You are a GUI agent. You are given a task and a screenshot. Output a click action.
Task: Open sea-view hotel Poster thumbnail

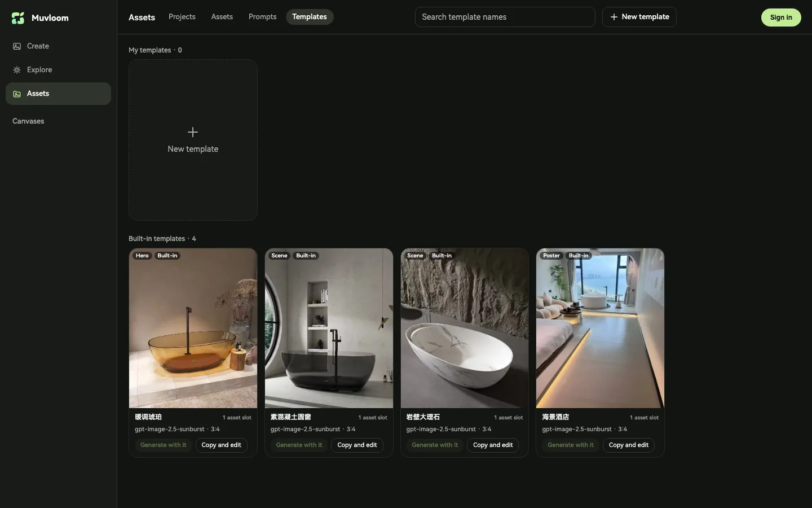click(x=600, y=328)
